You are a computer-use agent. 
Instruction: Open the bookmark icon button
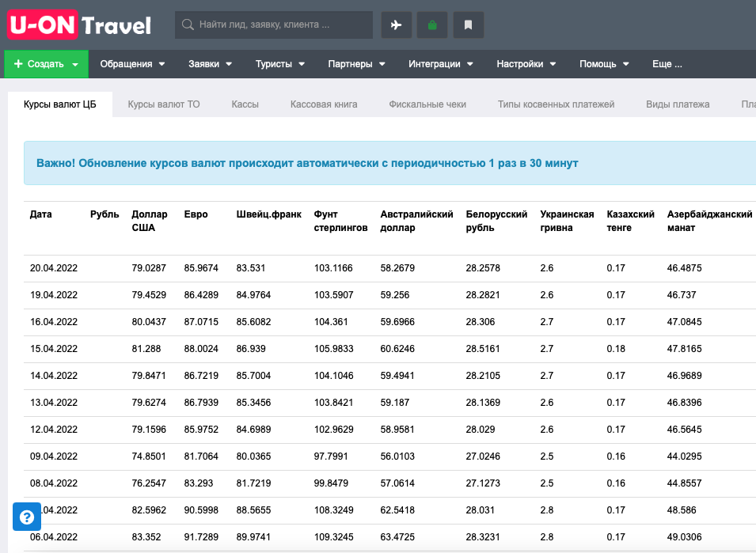click(x=468, y=25)
